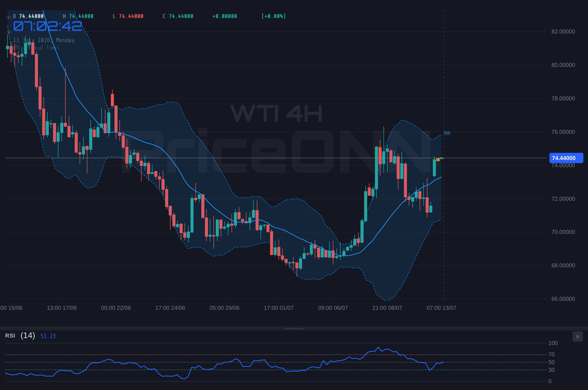Click the 21:00 08/07 time axis label
Screen dimensions: 588x390
coord(387,308)
